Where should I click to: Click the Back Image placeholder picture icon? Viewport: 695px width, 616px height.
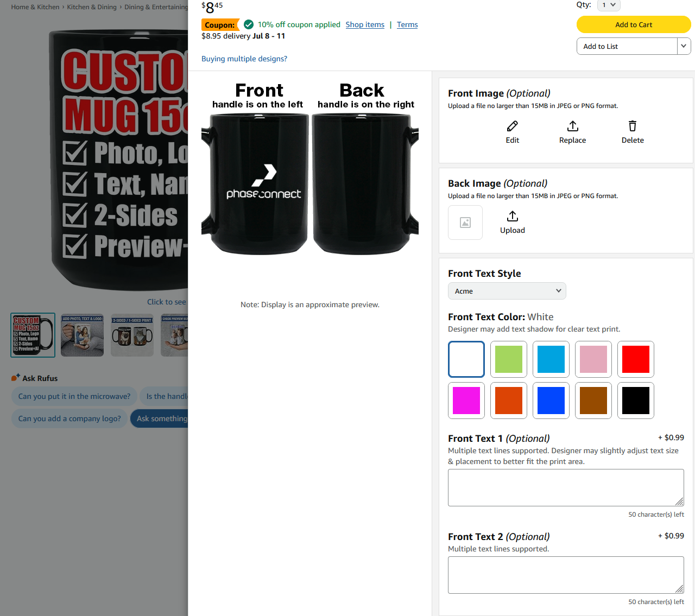(x=465, y=223)
